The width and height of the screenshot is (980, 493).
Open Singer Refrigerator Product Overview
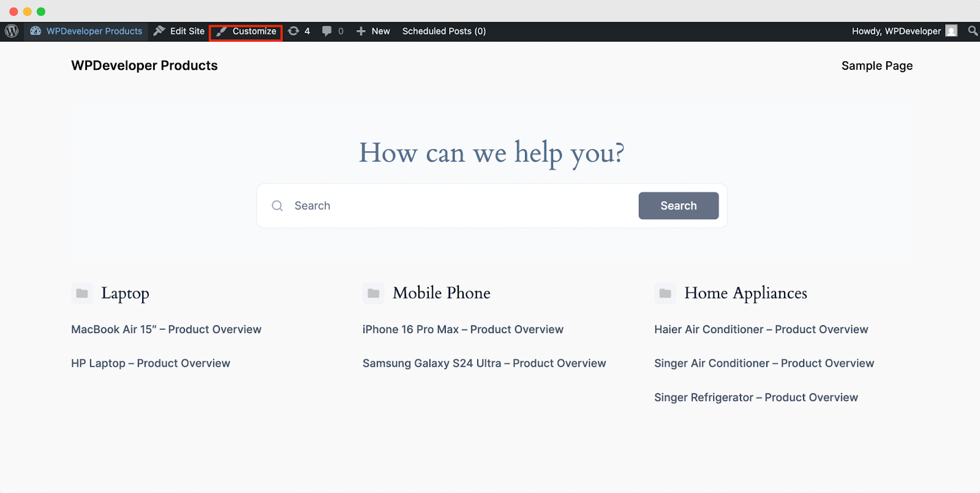(756, 397)
